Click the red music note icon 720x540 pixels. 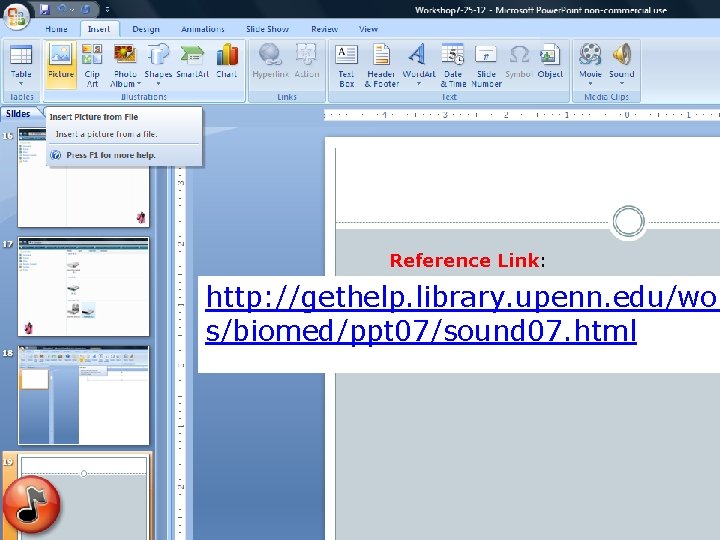(x=31, y=504)
